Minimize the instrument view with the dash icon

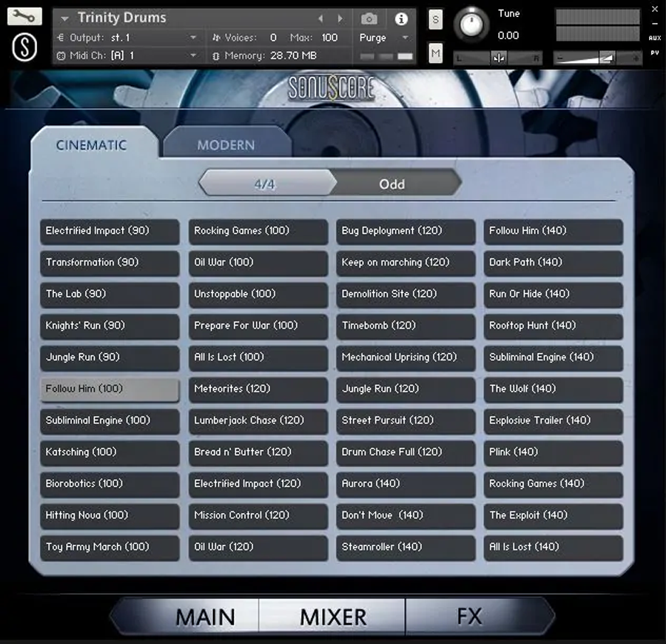pyautogui.click(x=655, y=24)
